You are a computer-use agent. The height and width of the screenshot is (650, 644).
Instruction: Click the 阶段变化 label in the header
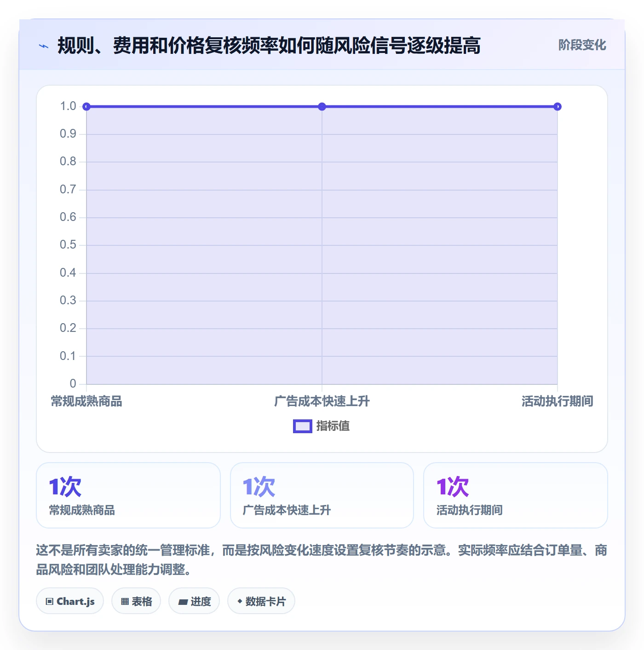(x=582, y=45)
